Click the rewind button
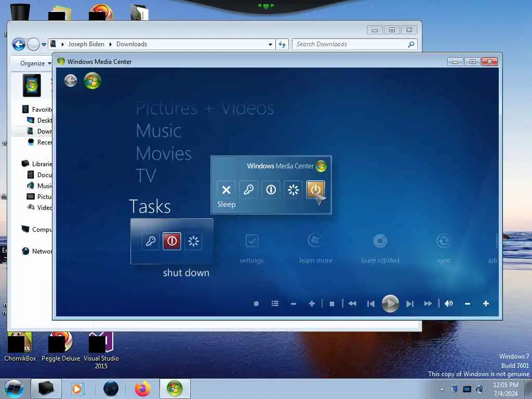This screenshot has height=399, width=532. [352, 303]
